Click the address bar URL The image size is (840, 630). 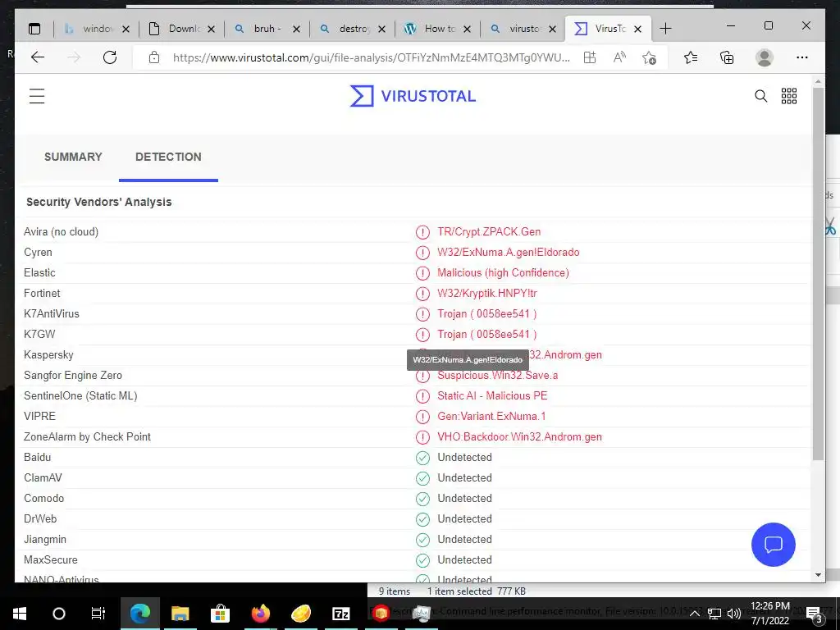point(372,57)
